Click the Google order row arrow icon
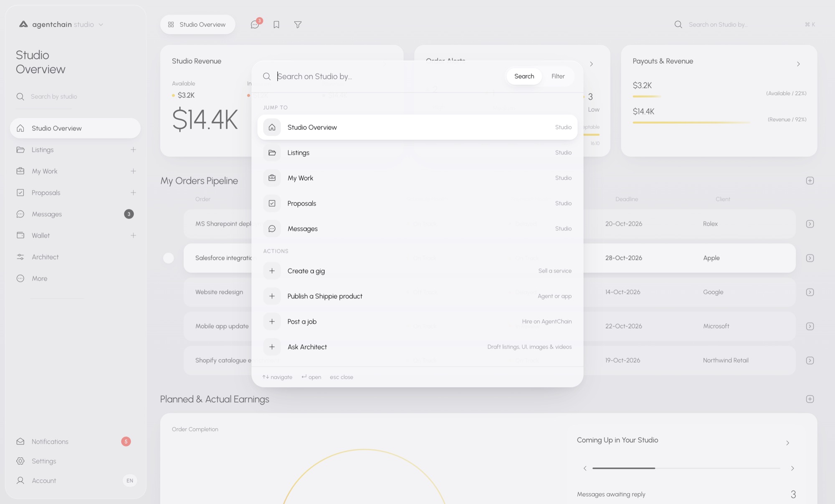The image size is (835, 504). click(x=810, y=292)
